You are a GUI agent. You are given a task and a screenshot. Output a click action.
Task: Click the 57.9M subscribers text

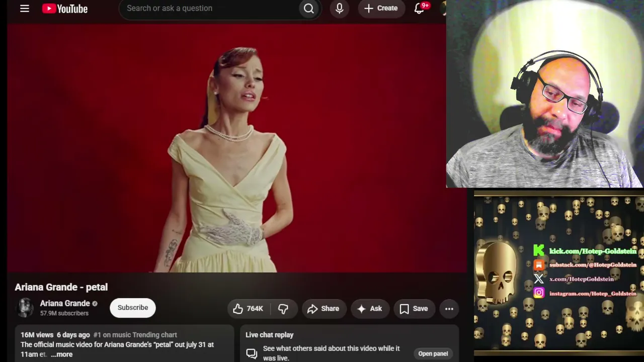click(64, 313)
